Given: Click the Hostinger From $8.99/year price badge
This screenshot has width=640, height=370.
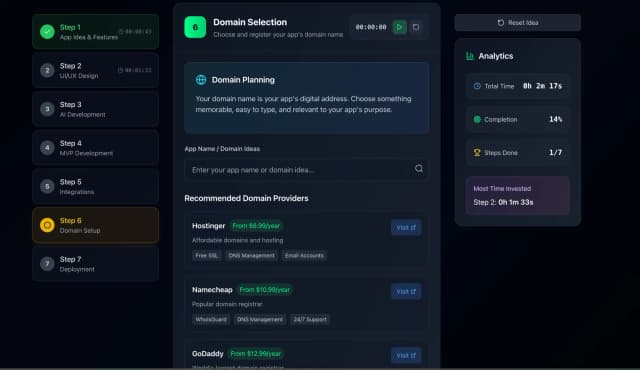Looking at the screenshot, I should coord(256,226).
